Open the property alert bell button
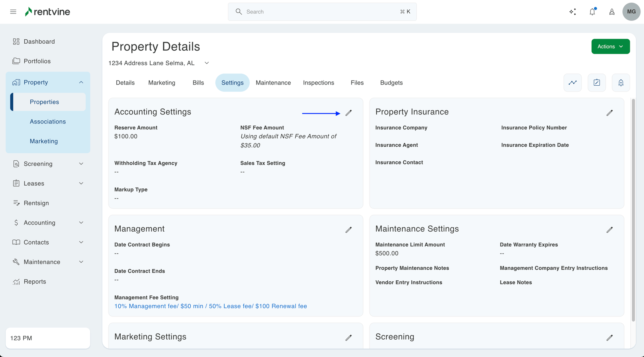The height and width of the screenshot is (357, 644). [x=621, y=83]
